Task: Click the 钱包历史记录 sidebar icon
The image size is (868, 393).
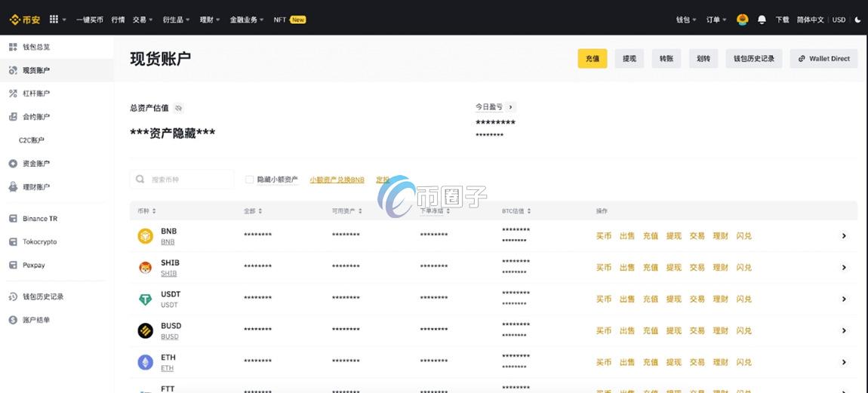Action: click(13, 296)
